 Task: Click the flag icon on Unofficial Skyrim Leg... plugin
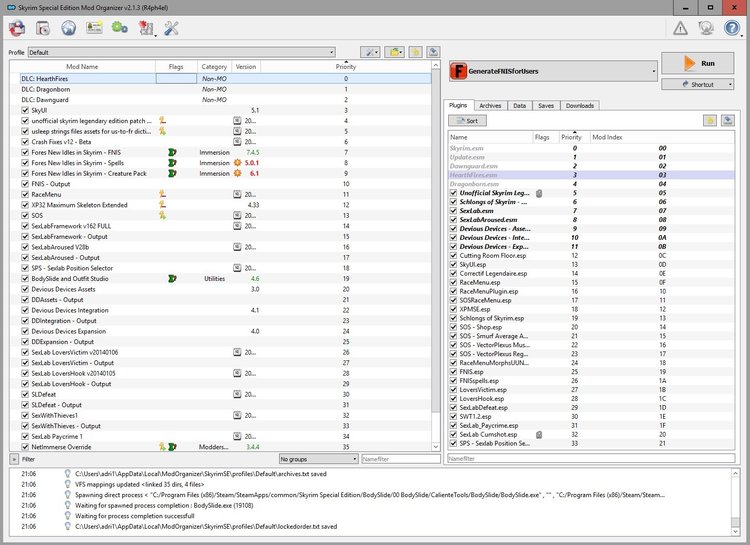tap(539, 193)
